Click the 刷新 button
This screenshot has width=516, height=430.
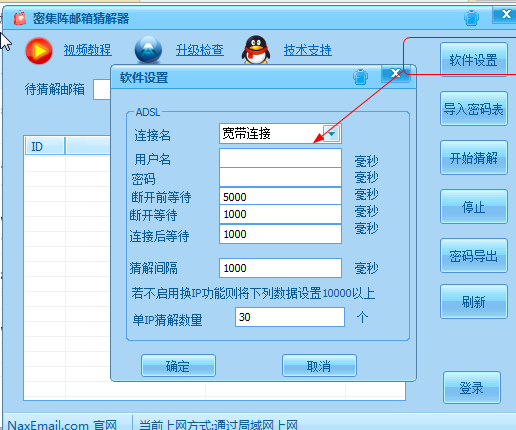click(x=474, y=302)
